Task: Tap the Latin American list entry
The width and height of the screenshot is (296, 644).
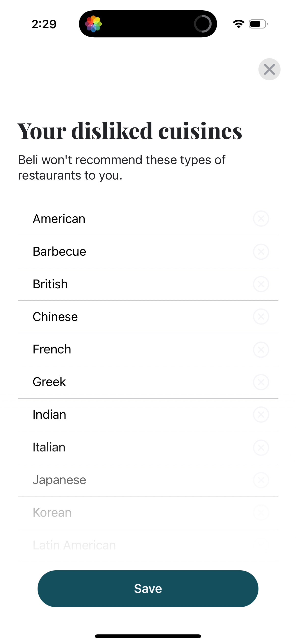Action: click(74, 545)
